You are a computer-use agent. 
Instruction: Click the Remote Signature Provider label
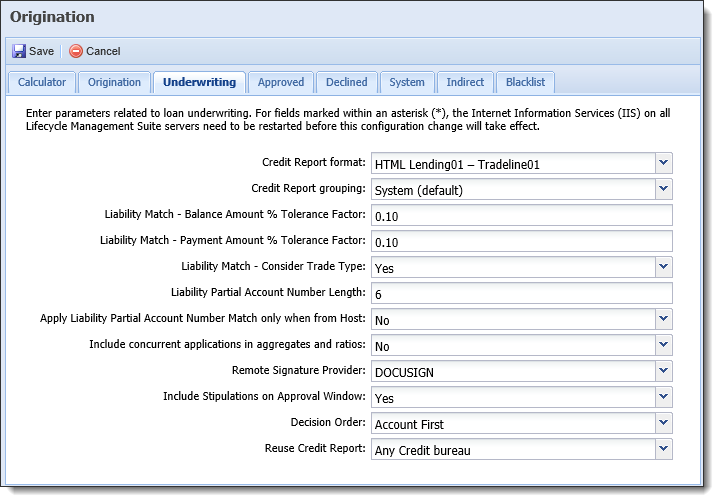coord(299,370)
